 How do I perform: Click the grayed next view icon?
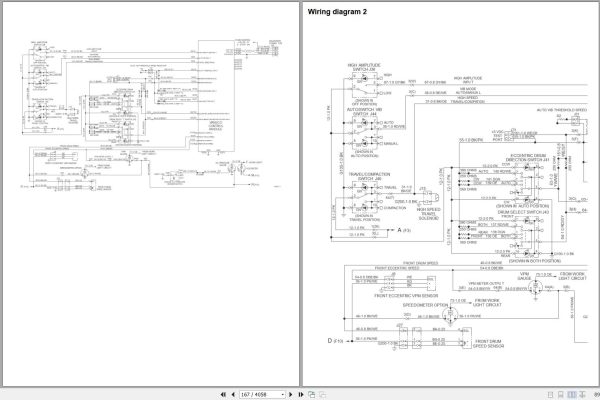[x=323, y=394]
